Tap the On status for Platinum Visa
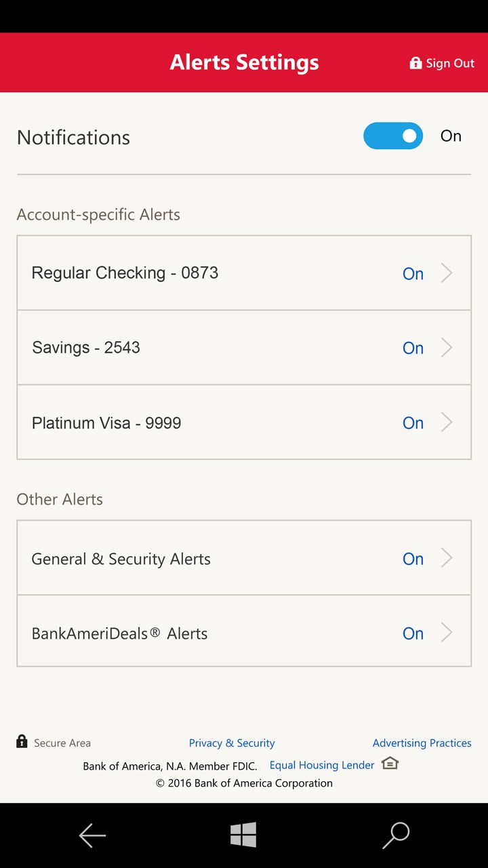This screenshot has height=868, width=488. pyautogui.click(x=413, y=423)
